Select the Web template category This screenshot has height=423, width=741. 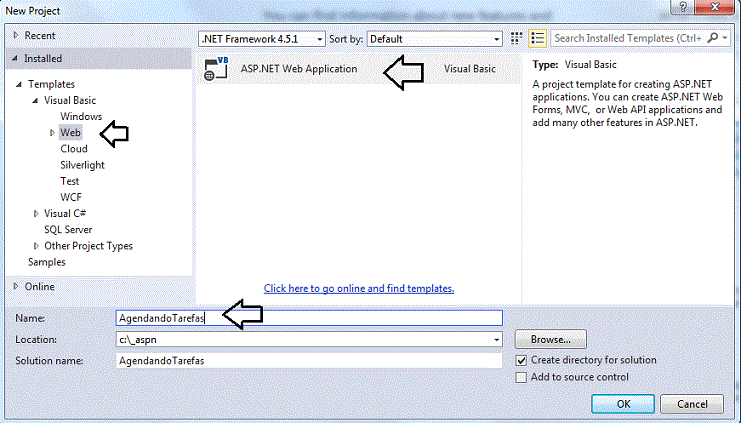(x=70, y=133)
